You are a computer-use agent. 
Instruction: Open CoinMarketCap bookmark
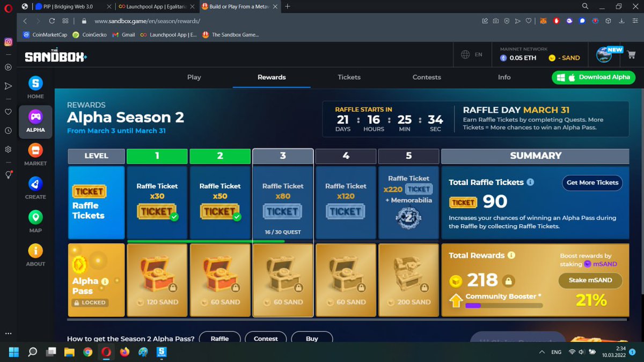point(44,34)
